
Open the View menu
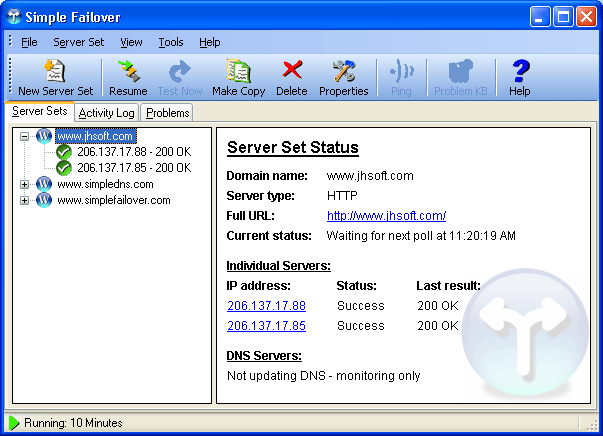click(131, 42)
